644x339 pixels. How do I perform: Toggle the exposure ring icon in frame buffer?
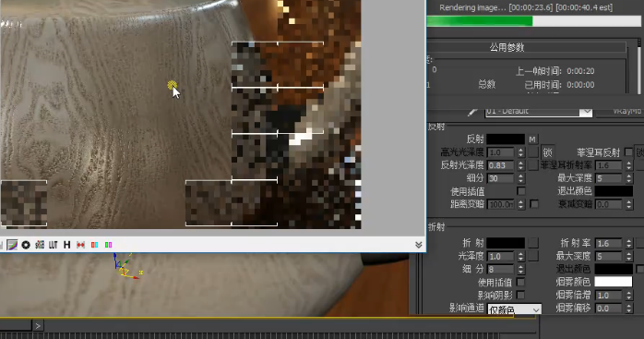point(26,245)
